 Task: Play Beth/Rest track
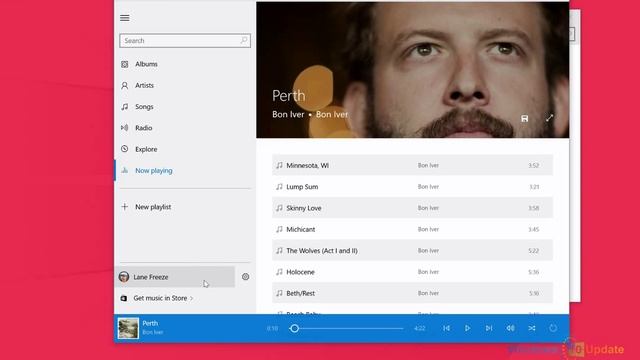click(x=413, y=293)
